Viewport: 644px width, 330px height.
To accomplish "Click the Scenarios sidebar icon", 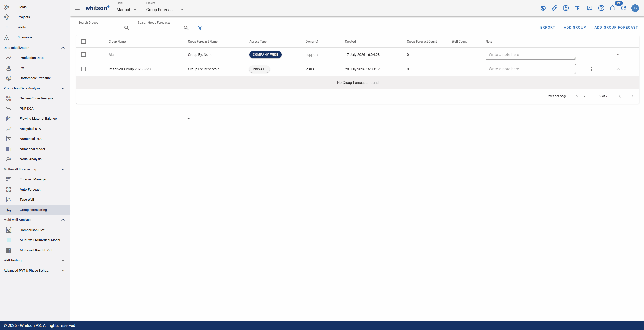I will (7, 37).
